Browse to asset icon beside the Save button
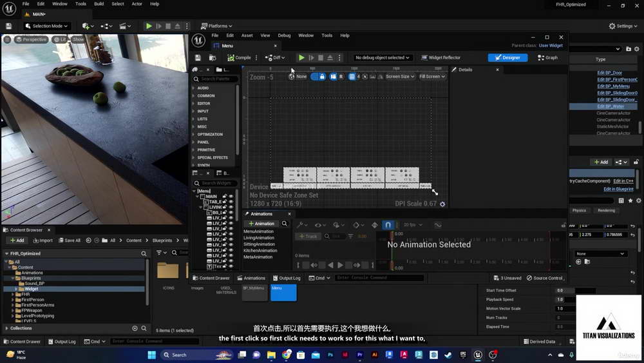 (x=213, y=57)
